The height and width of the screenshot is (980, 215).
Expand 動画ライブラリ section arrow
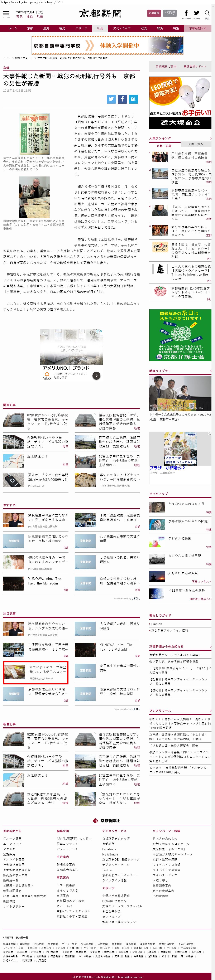[x=210, y=371]
